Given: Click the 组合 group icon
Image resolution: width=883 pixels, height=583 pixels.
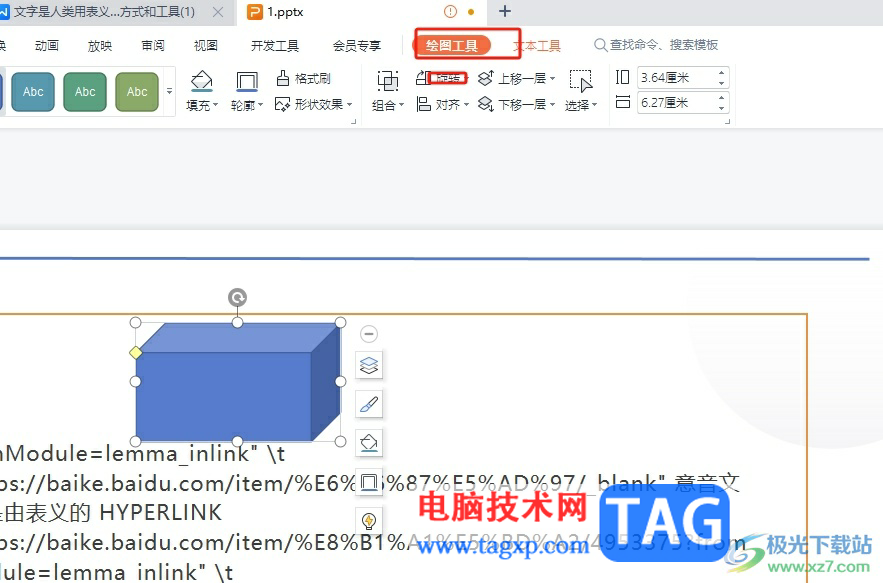Looking at the screenshot, I should (x=387, y=81).
